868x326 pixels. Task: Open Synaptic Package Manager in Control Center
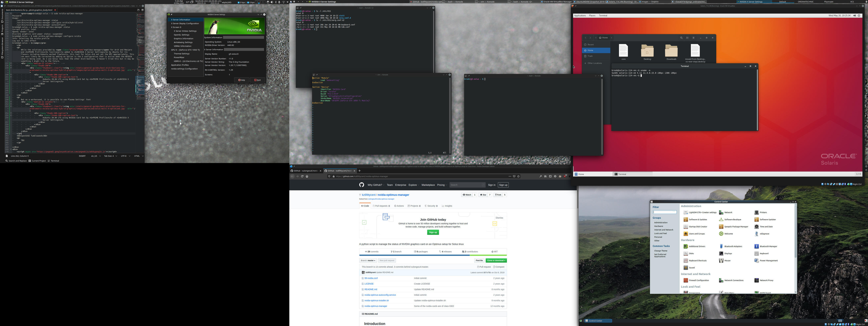coord(733,227)
